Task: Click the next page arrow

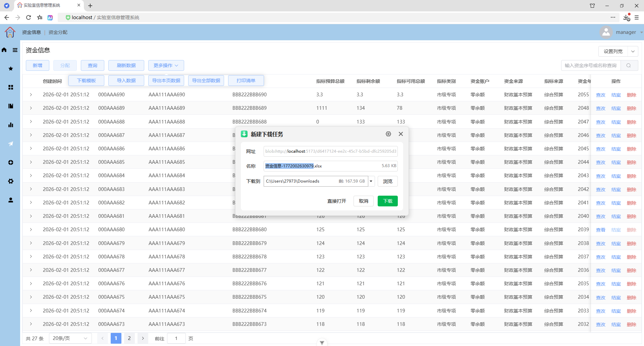Action: click(x=143, y=338)
